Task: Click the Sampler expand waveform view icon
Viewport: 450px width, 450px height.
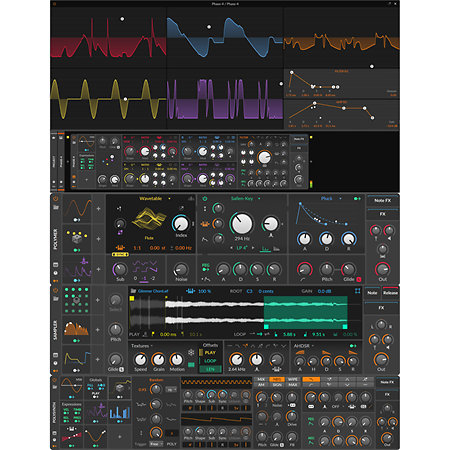Action: tap(357, 291)
